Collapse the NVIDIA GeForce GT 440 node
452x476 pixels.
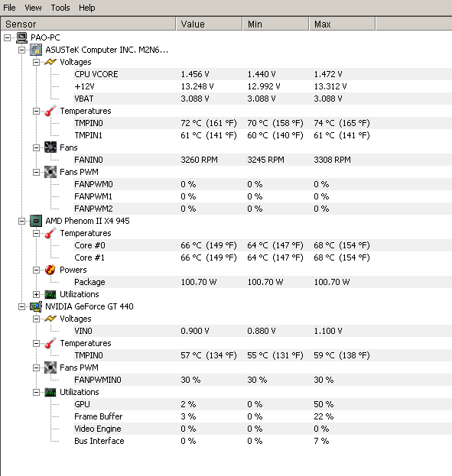(x=21, y=307)
